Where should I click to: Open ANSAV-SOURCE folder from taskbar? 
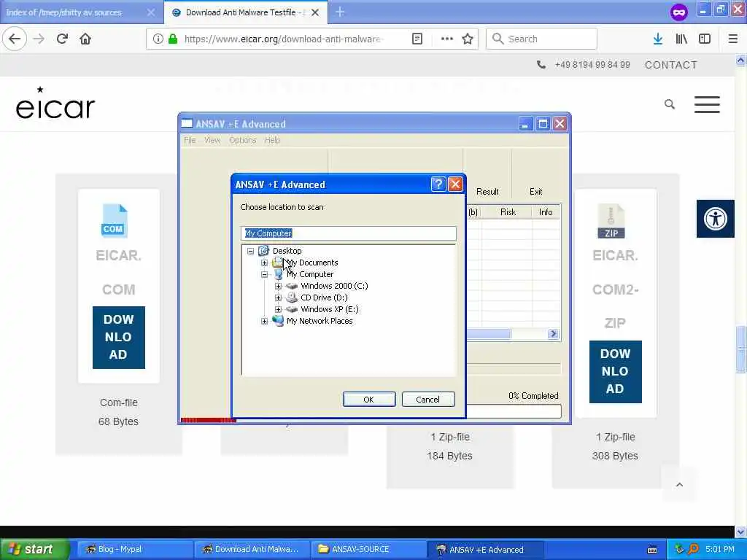point(370,549)
